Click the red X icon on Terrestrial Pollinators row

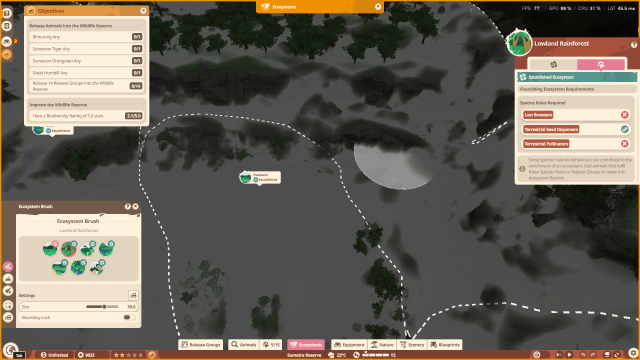coord(624,144)
